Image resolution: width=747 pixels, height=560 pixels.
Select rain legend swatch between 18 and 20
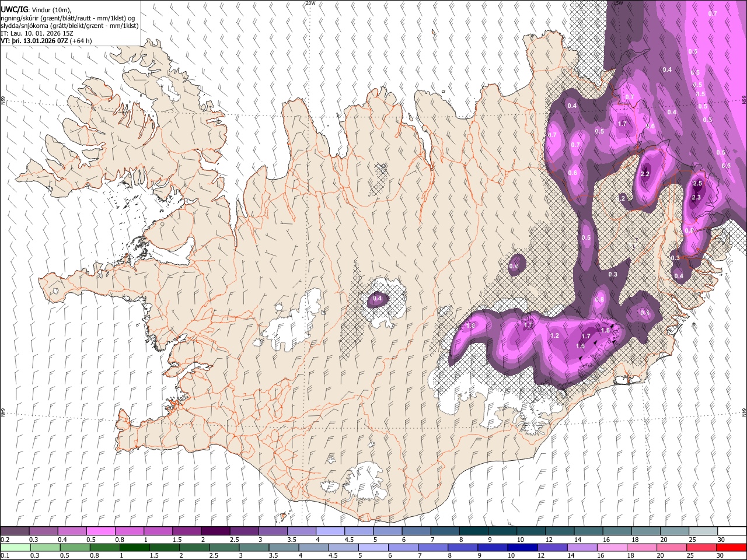[x=641, y=547]
